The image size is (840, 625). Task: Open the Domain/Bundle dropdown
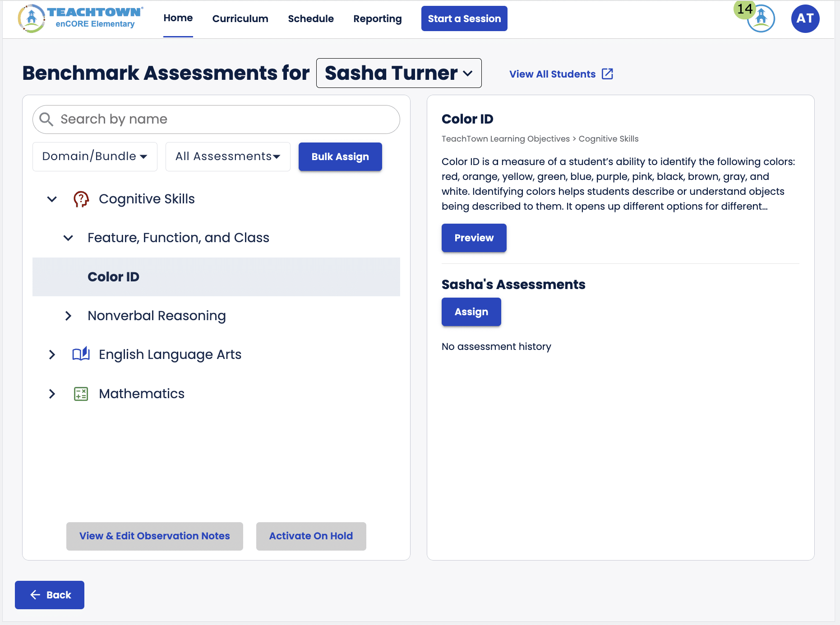(x=94, y=156)
